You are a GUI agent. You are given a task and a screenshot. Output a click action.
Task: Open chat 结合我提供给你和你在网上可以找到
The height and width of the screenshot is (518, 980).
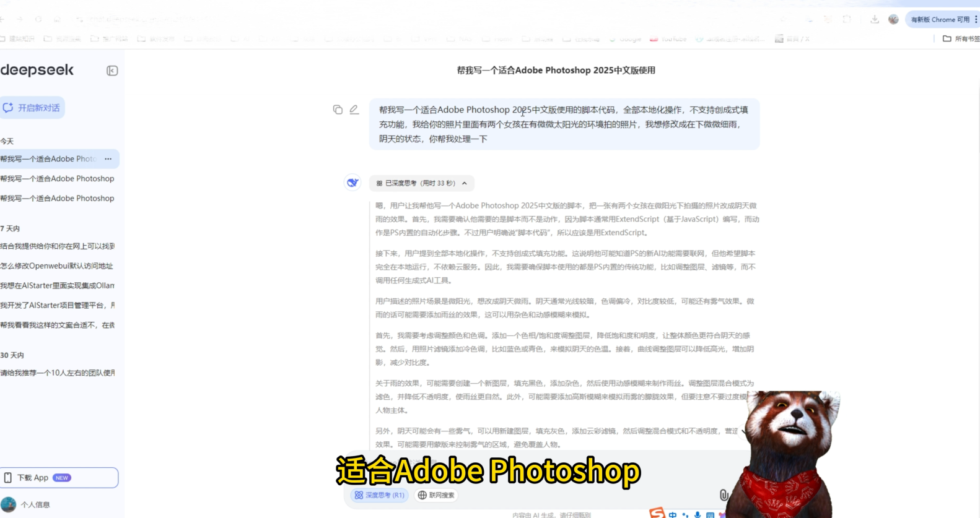pos(58,246)
